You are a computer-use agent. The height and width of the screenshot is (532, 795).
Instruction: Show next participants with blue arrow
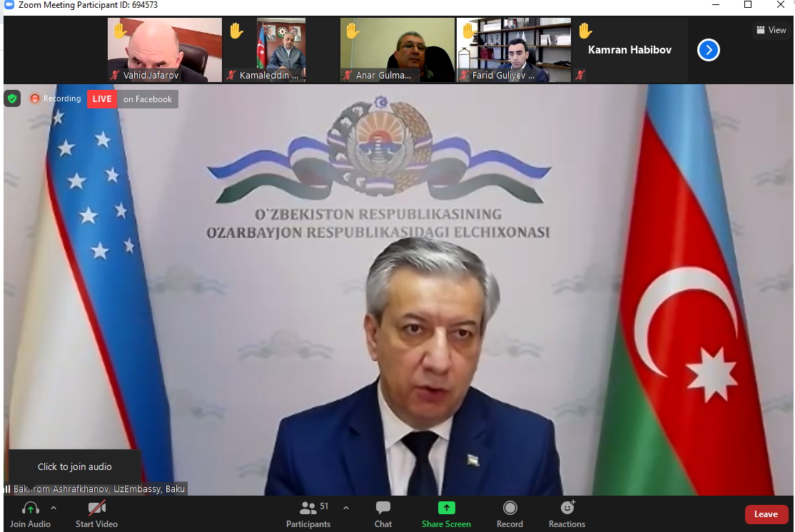tap(708, 50)
